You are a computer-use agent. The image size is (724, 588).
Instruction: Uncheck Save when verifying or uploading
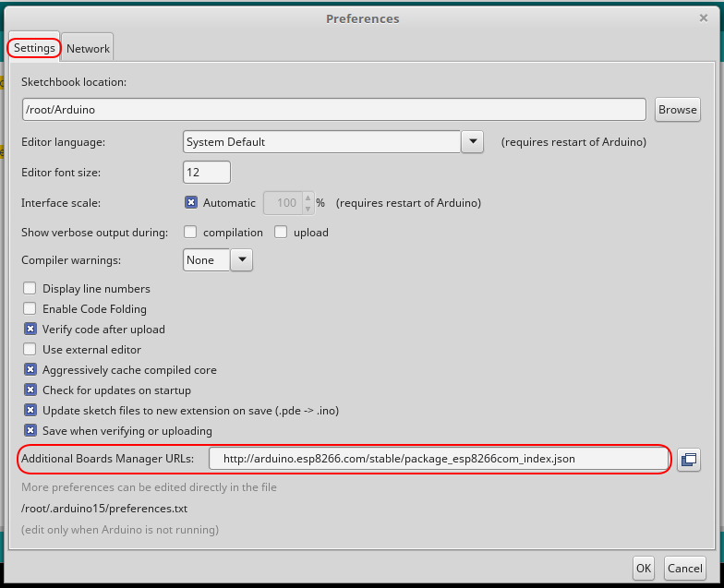(x=30, y=430)
